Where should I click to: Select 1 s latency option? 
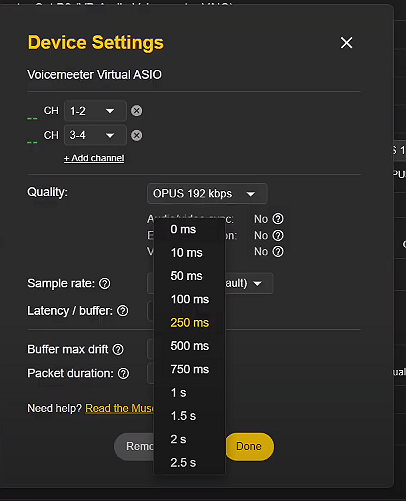tap(189, 393)
